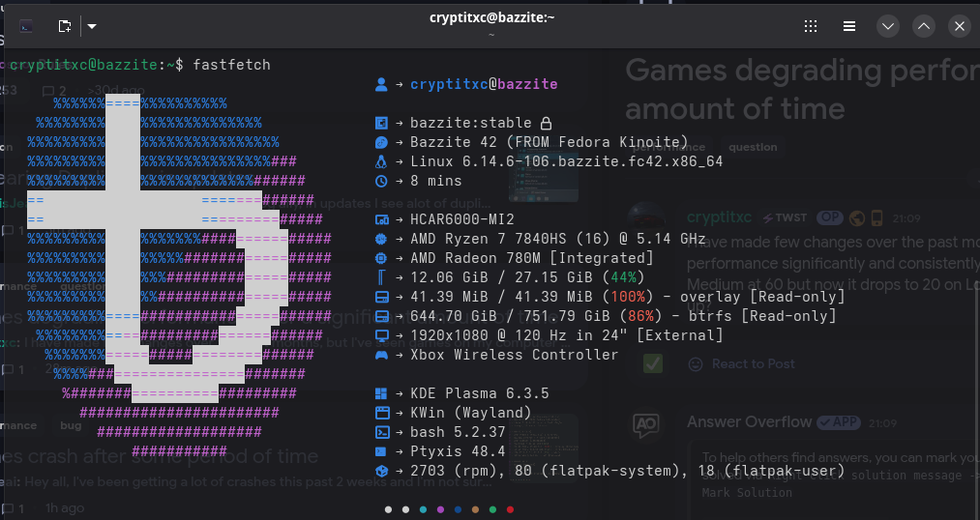Click the padlock icon after bazzite:stable
Image resolution: width=980 pixels, height=520 pixels.
(546, 123)
